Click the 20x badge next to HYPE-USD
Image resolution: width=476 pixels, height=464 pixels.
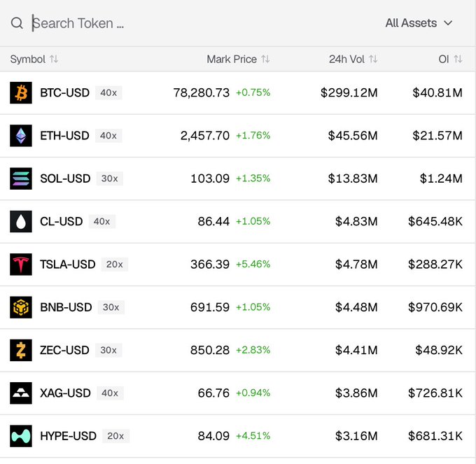[115, 436]
